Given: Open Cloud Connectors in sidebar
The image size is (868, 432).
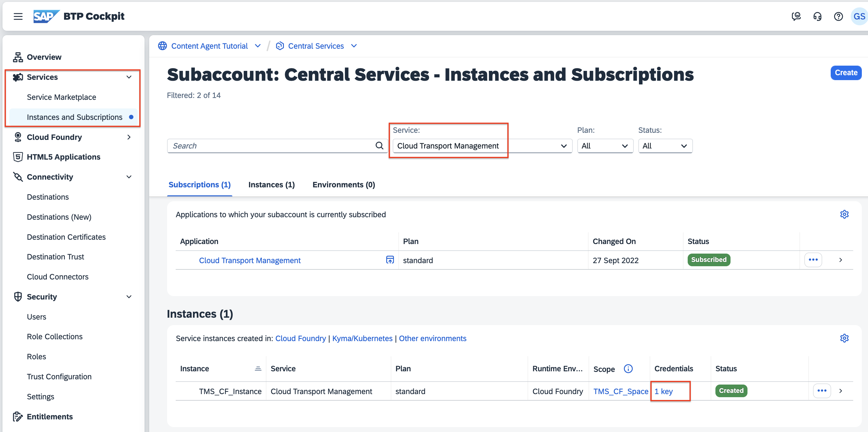Looking at the screenshot, I should click(x=57, y=276).
